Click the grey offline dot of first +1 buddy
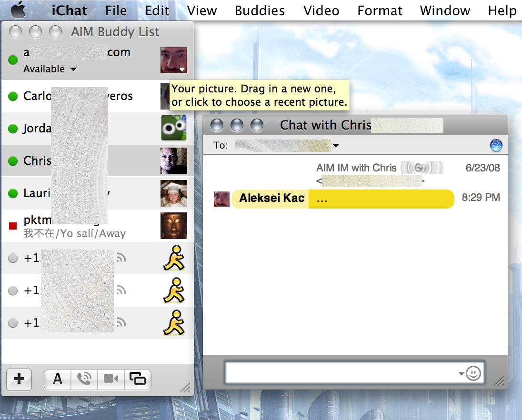522x420 pixels. point(13,258)
